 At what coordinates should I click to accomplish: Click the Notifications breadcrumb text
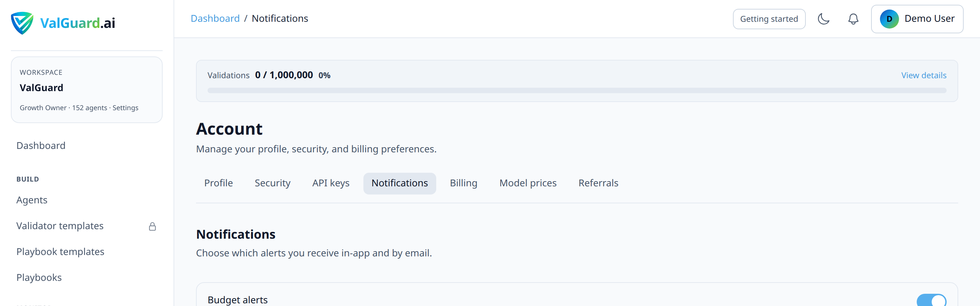coord(280,19)
